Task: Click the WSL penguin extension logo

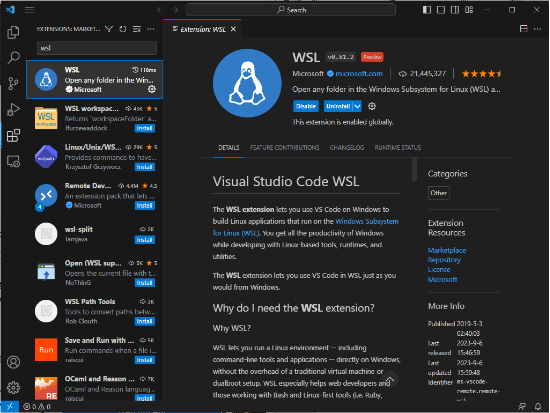Action: click(x=247, y=83)
